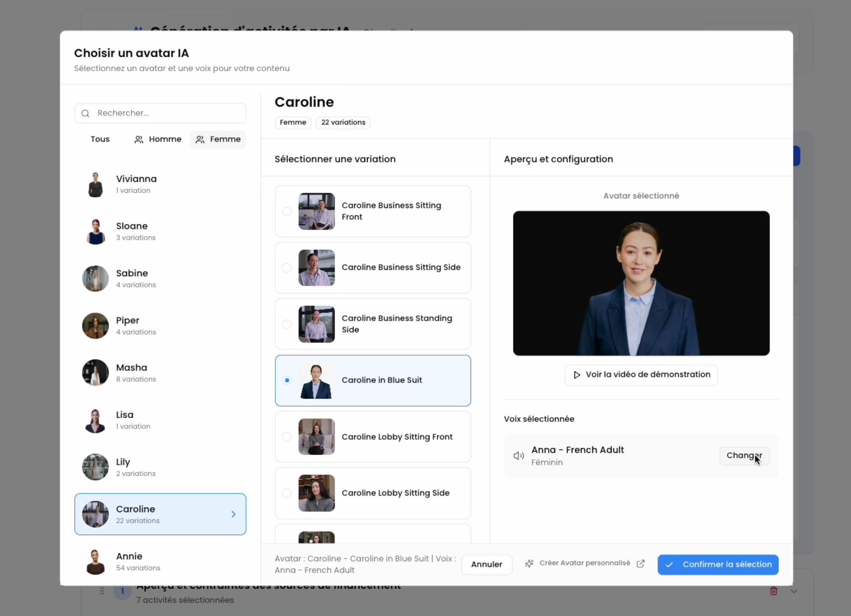Filter avatars by Homme tab
The image size is (851, 616).
[158, 139]
